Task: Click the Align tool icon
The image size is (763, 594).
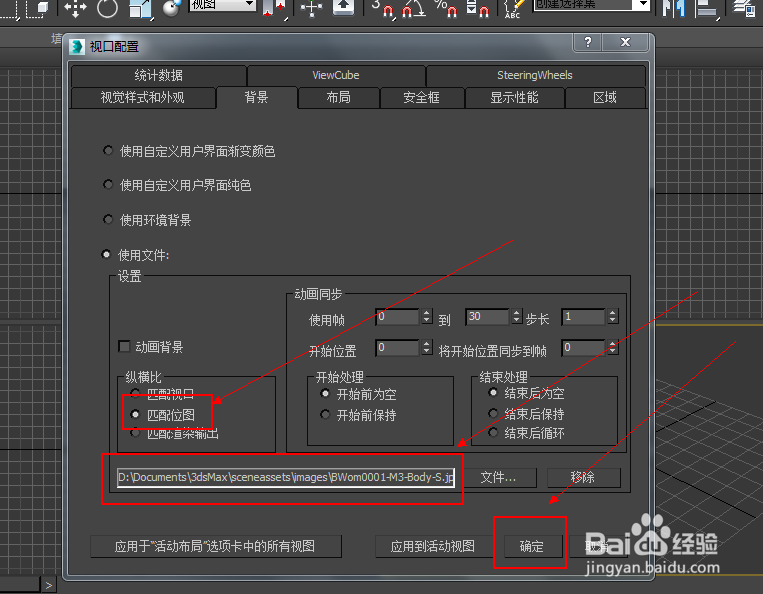Action: pyautogui.click(x=706, y=8)
